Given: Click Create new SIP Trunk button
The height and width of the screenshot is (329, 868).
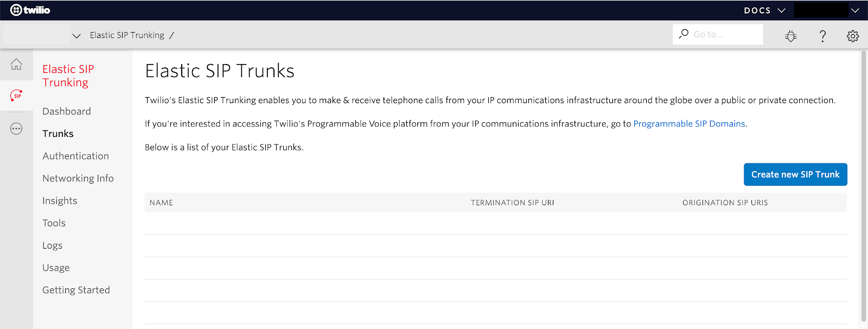Looking at the screenshot, I should click(x=795, y=174).
